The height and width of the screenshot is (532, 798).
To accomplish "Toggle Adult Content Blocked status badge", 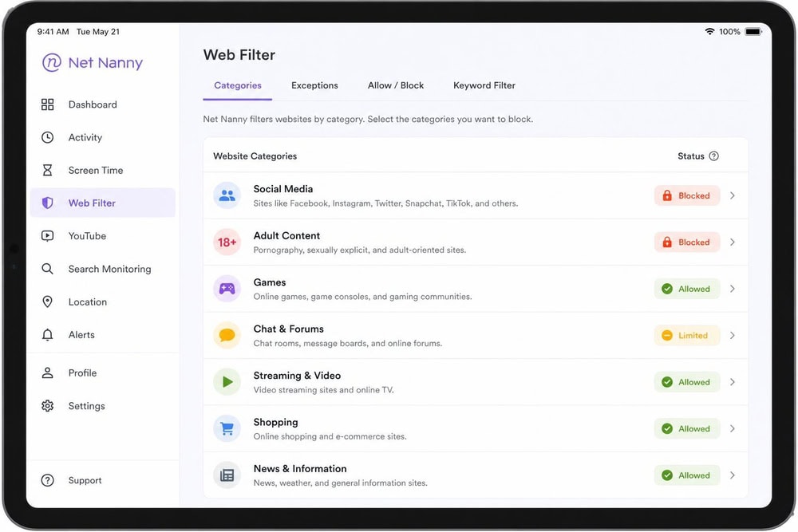I will (x=687, y=242).
